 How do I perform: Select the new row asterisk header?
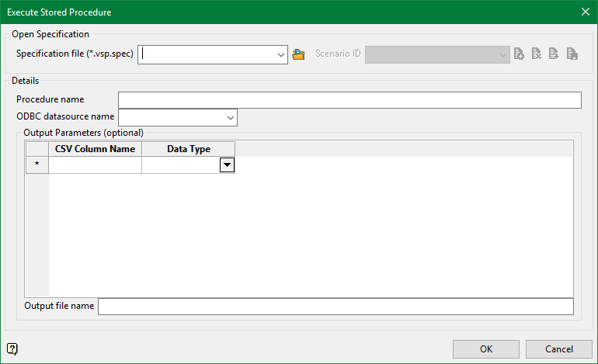tap(37, 165)
